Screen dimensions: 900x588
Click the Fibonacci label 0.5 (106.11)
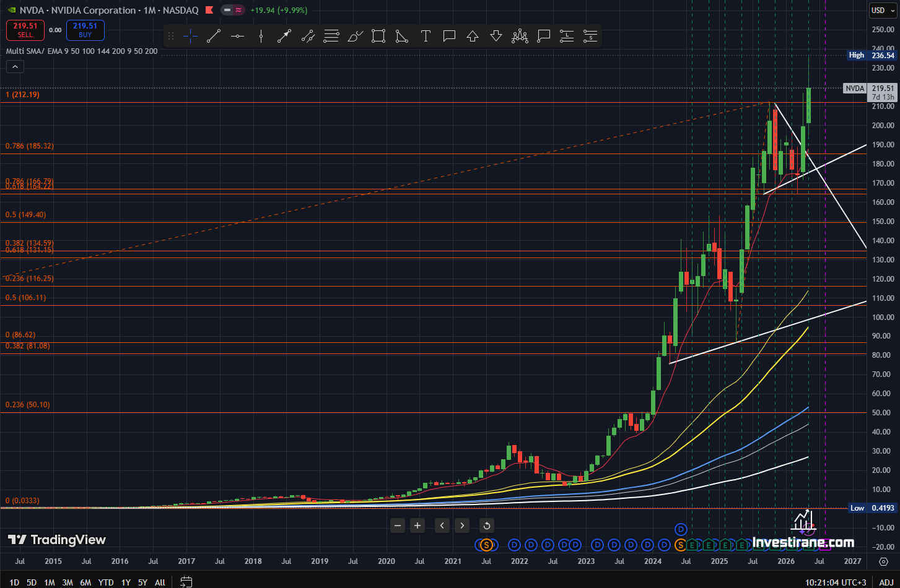click(25, 298)
